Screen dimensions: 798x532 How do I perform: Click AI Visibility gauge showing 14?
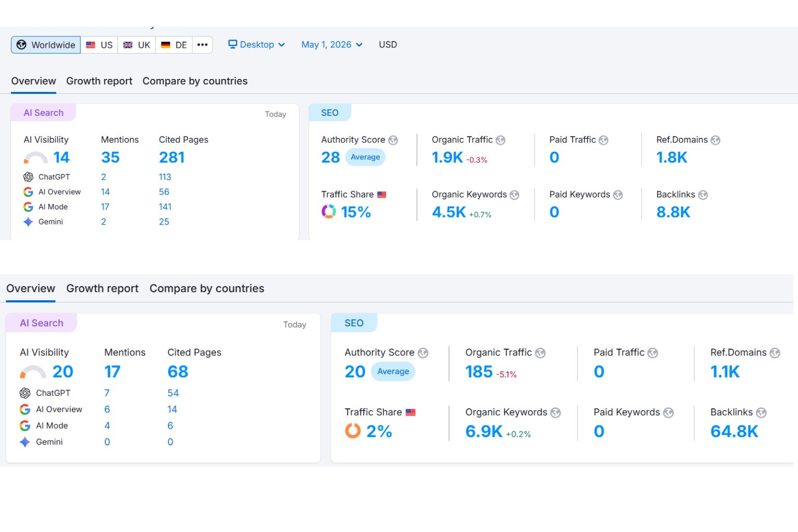point(36,157)
